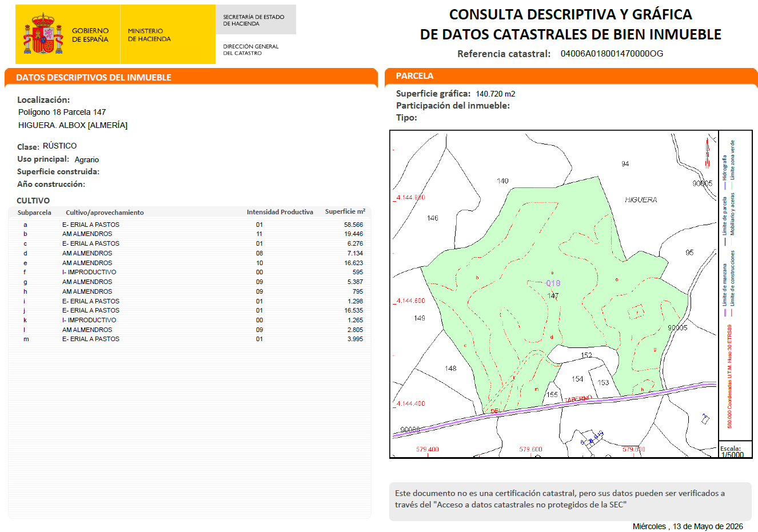Click parcel 152 label on the map
758x532 pixels.
(x=587, y=355)
